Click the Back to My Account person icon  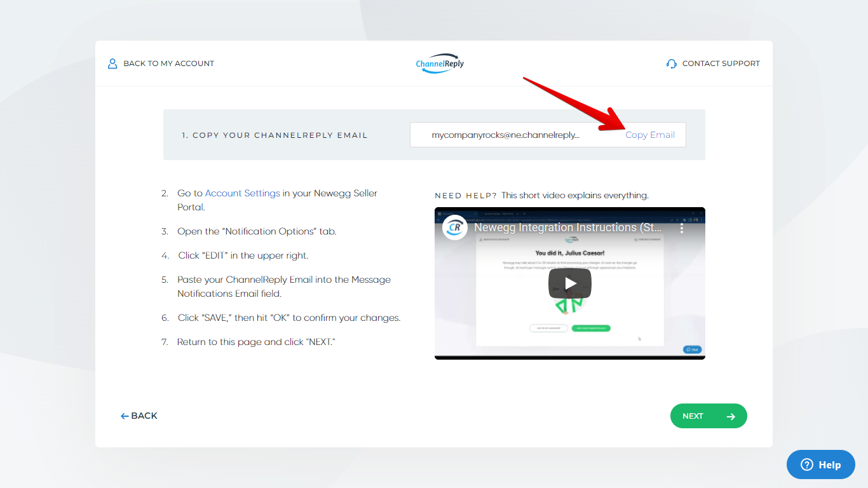click(112, 64)
